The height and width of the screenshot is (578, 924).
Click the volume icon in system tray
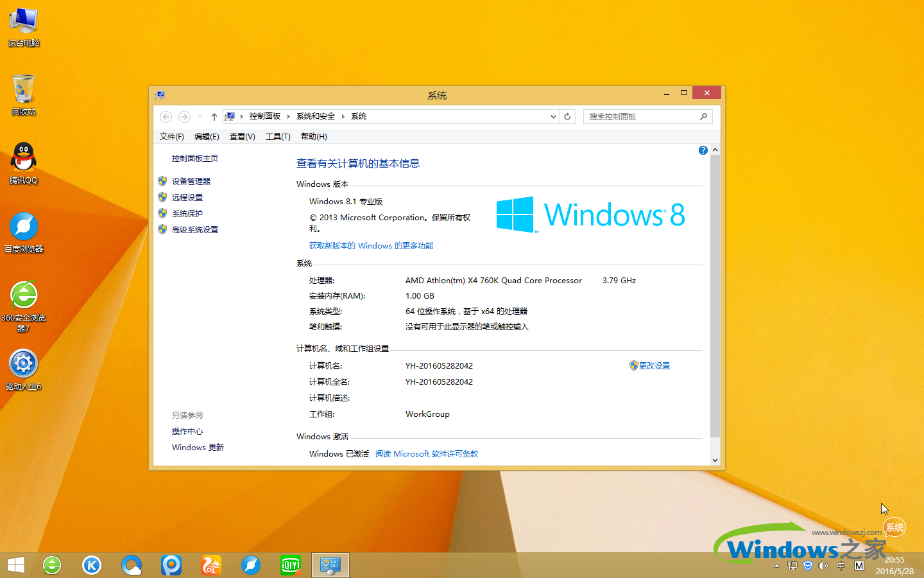(823, 566)
